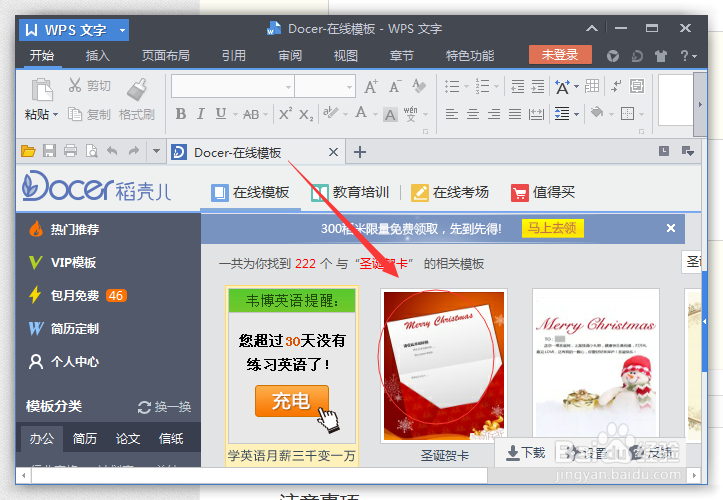Close the Docer-在线模板 document tab
The height and width of the screenshot is (500, 723).
pos(333,152)
